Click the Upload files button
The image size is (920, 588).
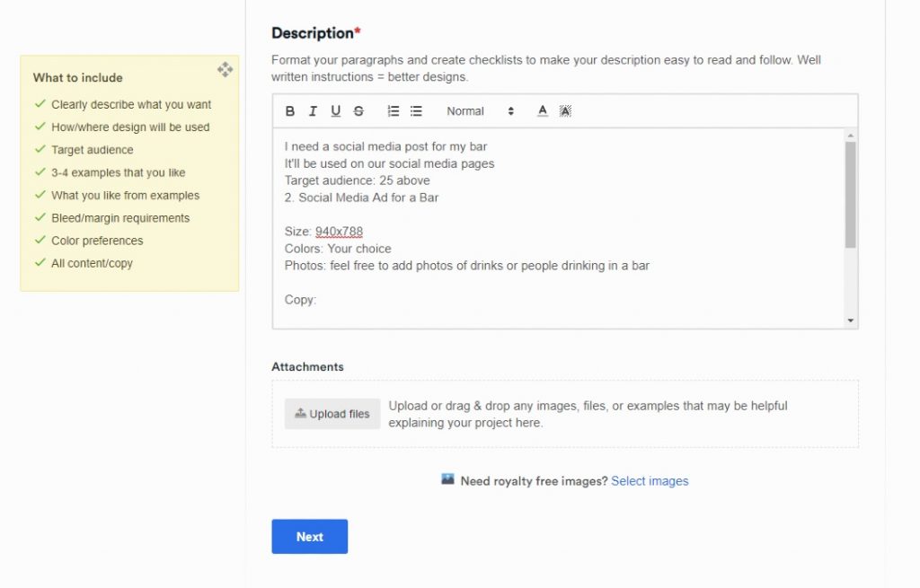(x=332, y=414)
